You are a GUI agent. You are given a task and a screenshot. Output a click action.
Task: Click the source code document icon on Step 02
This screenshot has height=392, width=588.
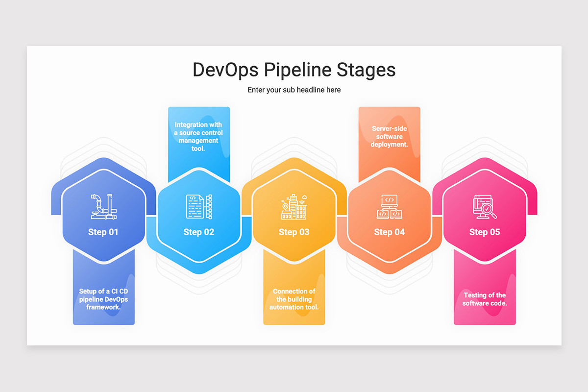[x=195, y=206]
